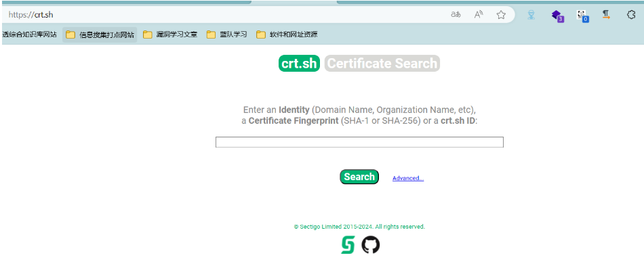This screenshot has width=644, height=270.
Task: Click the pilcrow arrow extension icon
Action: [606, 15]
